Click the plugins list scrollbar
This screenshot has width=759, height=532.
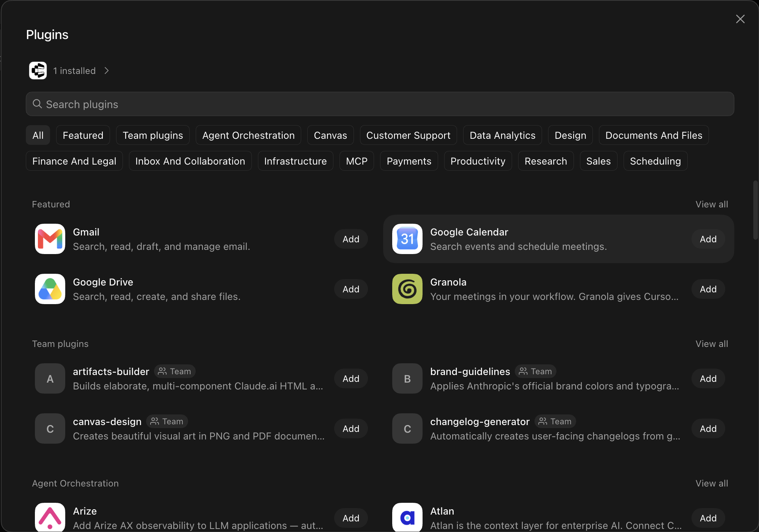pos(755,210)
